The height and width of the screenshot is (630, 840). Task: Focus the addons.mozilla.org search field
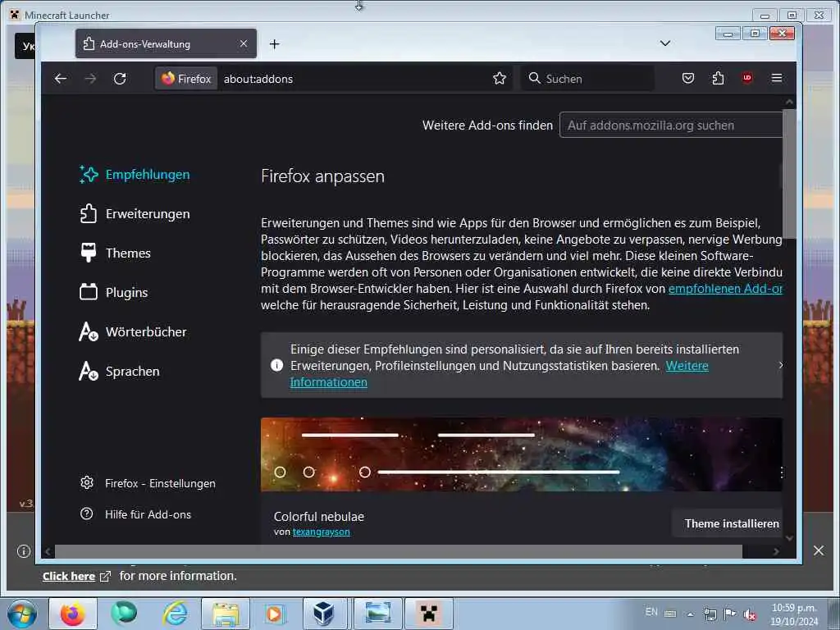(671, 125)
